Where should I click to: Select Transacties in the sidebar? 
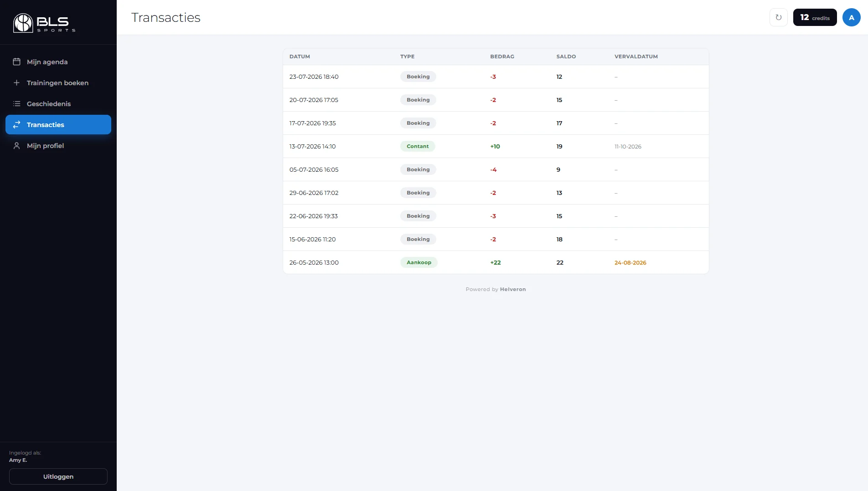(58, 124)
